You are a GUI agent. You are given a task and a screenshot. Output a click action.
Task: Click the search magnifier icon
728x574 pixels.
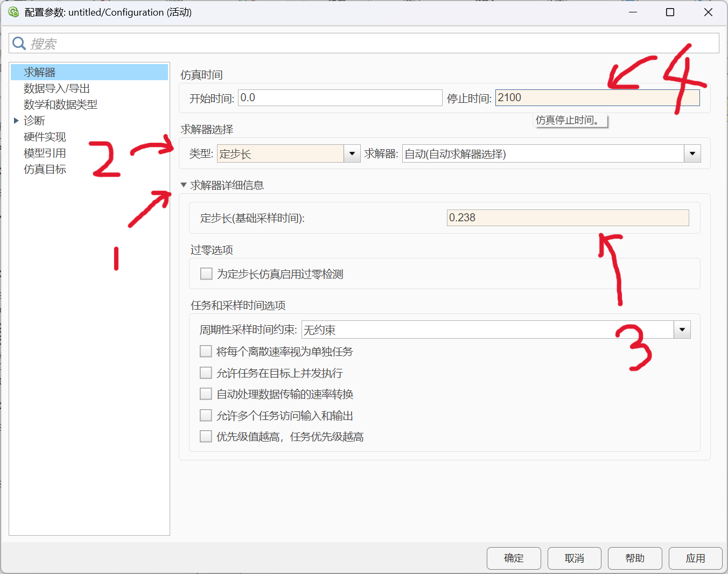[19, 43]
